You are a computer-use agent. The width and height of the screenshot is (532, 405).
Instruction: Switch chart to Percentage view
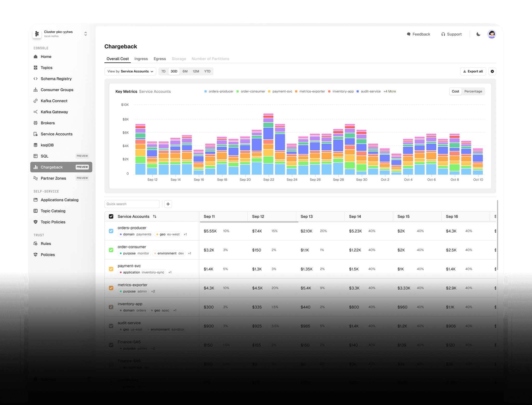click(473, 91)
